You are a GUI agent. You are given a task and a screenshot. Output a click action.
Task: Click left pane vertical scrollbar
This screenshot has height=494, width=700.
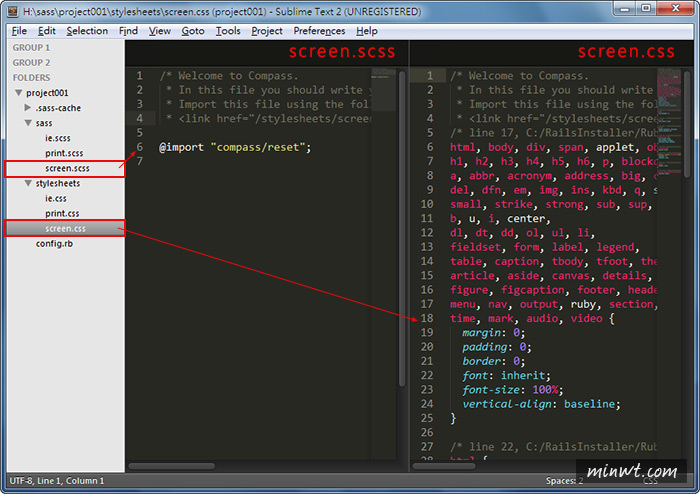pos(402,228)
